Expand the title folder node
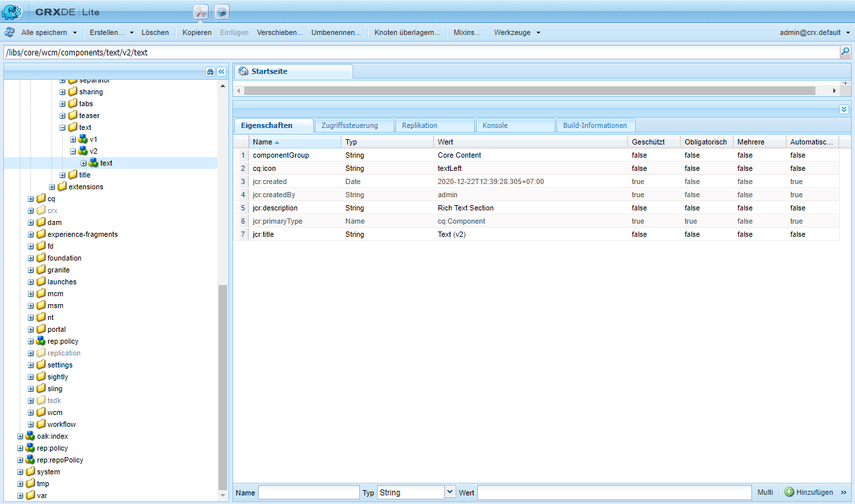The width and height of the screenshot is (855, 504). [x=63, y=175]
